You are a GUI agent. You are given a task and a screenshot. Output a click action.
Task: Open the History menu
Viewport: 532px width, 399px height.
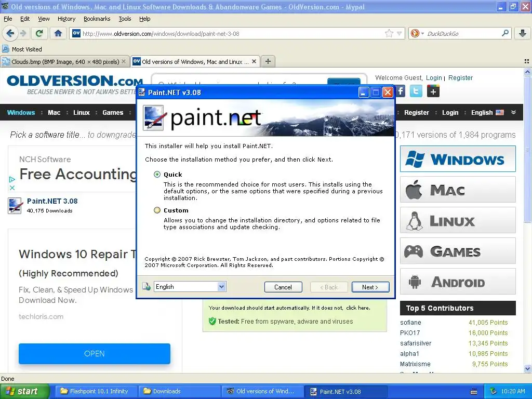tap(66, 19)
